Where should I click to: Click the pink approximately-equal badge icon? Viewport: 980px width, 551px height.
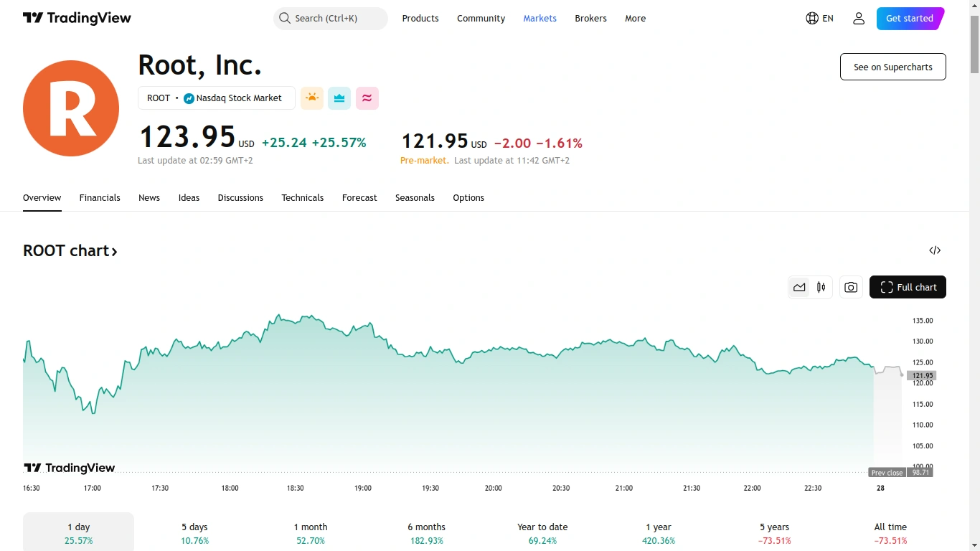367,98
